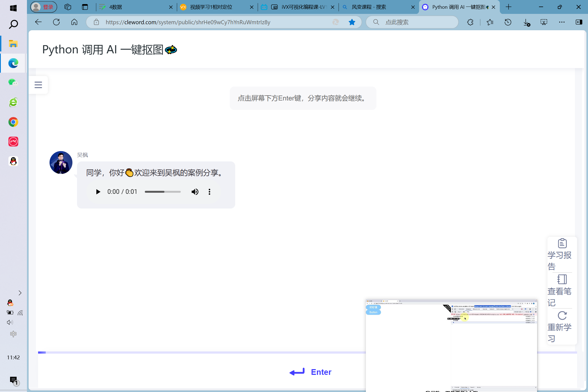Show hidden tray icons chevron

coord(20,293)
